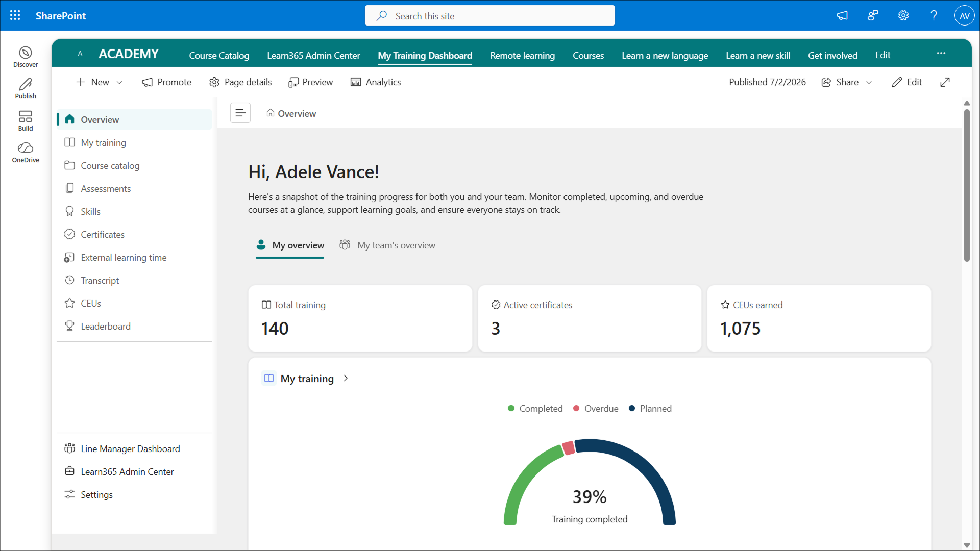
Task: Open External learning time in sidebar
Action: [134, 257]
